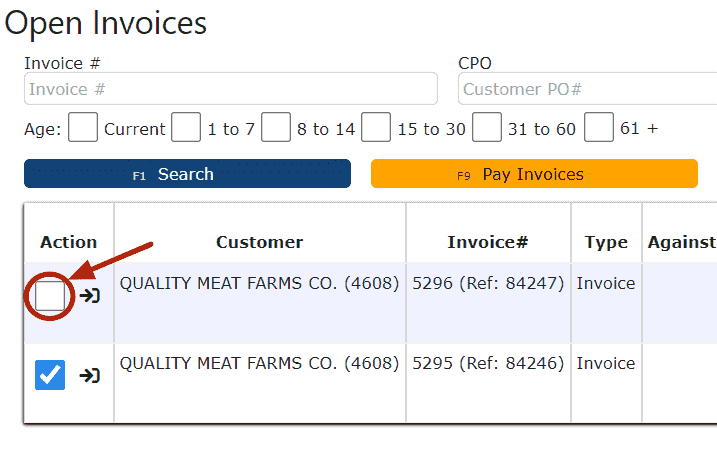The height and width of the screenshot is (466, 717).
Task: Open invoice 5296 via arrow icon
Action: tap(90, 296)
